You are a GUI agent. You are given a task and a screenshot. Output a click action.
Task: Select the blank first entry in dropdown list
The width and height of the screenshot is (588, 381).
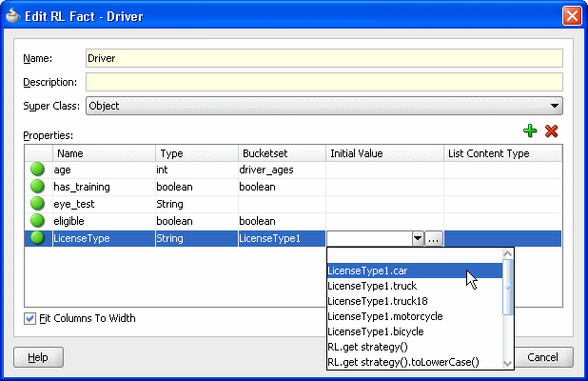415,255
